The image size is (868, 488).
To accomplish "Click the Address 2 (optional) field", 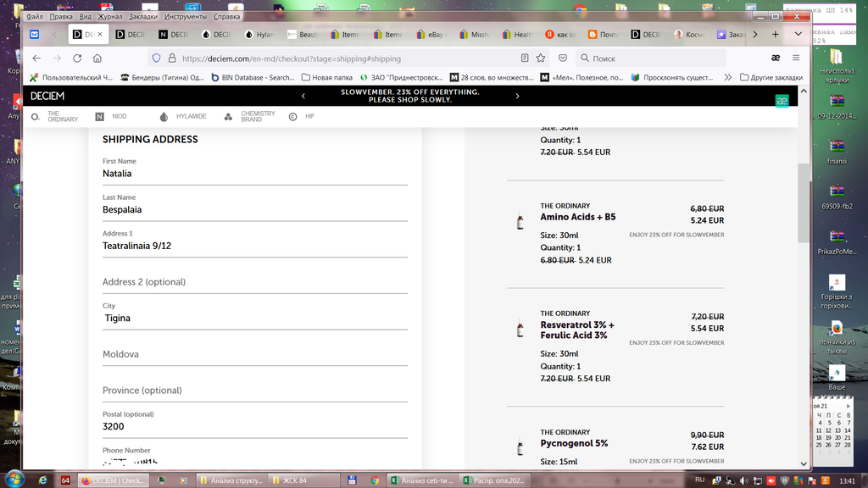I will tap(254, 282).
